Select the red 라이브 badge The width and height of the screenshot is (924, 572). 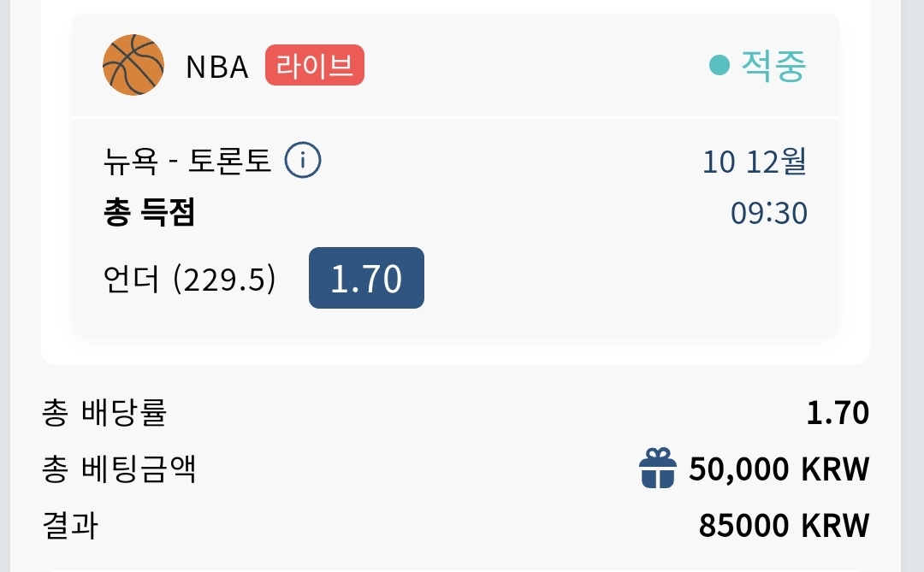(x=315, y=65)
